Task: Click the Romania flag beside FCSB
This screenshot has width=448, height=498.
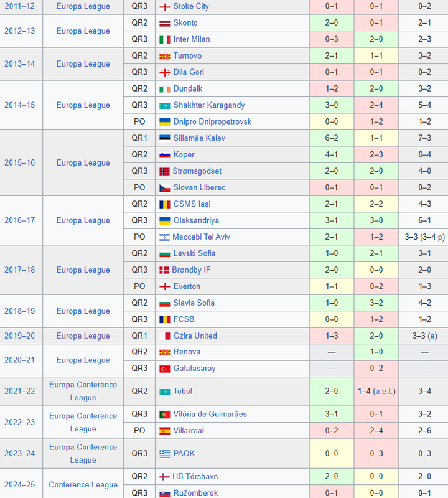Action: click(x=165, y=320)
